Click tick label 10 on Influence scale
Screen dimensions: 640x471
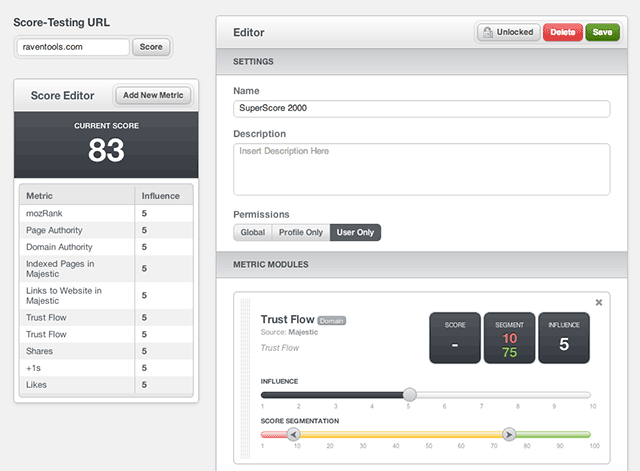point(593,407)
